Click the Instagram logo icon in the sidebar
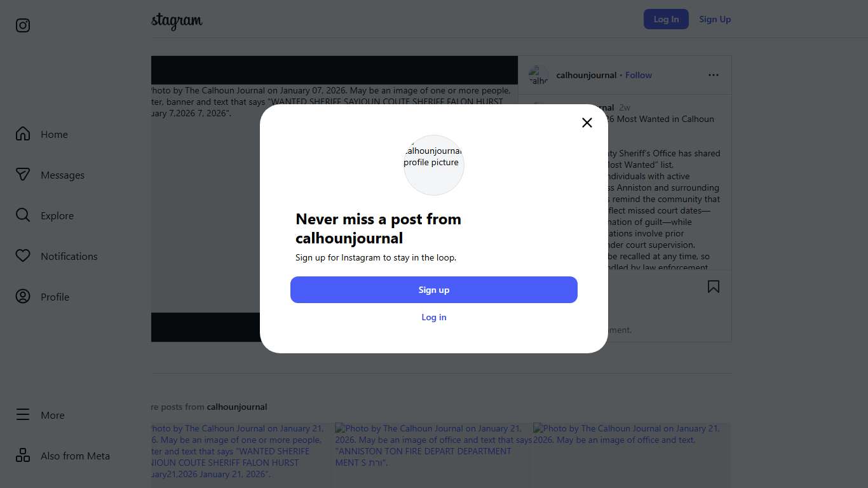 (23, 25)
